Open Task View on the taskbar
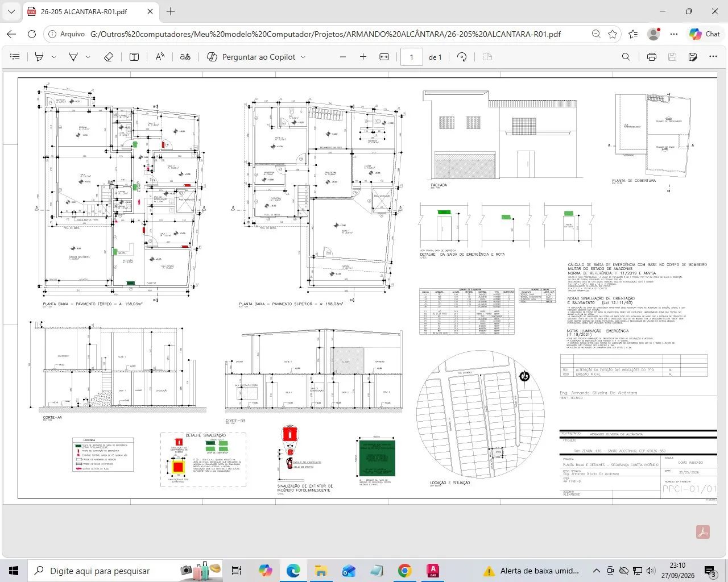This screenshot has height=582, width=728. (237, 571)
